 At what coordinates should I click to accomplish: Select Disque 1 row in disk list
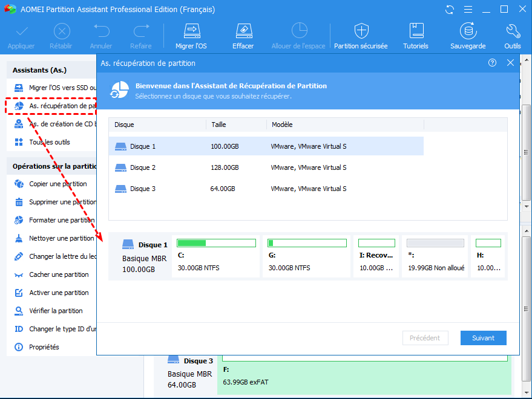(x=266, y=146)
